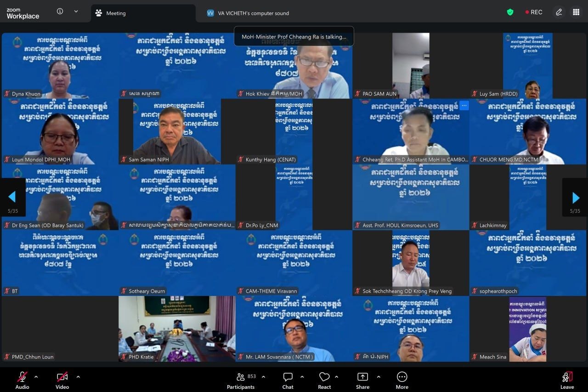
Task: Go to previous page of video gallery
Action: pyautogui.click(x=12, y=198)
